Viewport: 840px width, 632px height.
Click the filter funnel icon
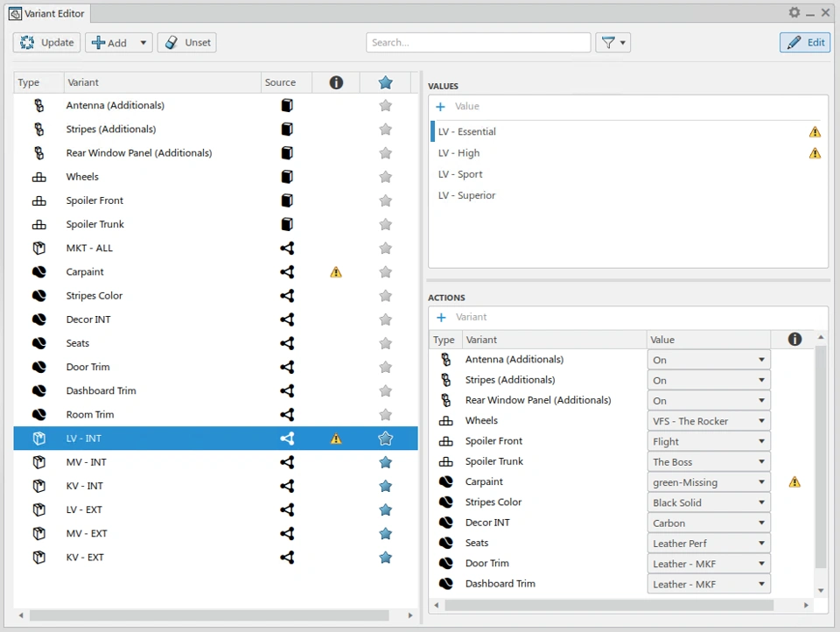coord(607,42)
